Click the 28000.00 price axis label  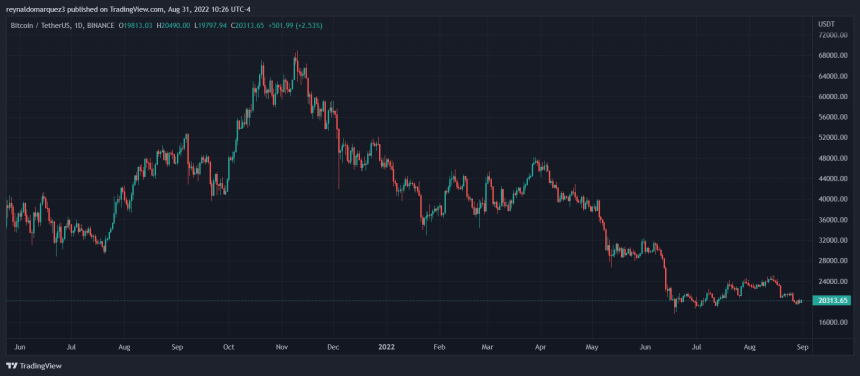coord(833,261)
